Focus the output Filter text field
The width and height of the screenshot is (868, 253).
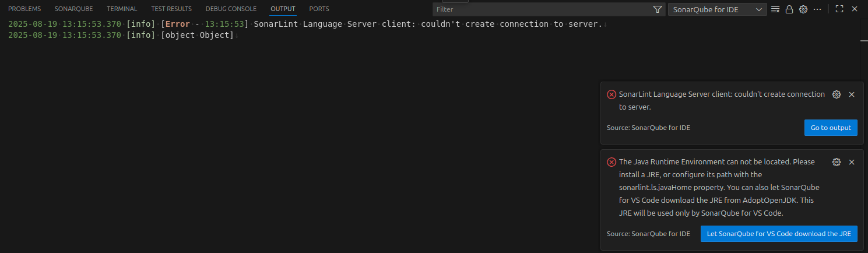pos(542,9)
